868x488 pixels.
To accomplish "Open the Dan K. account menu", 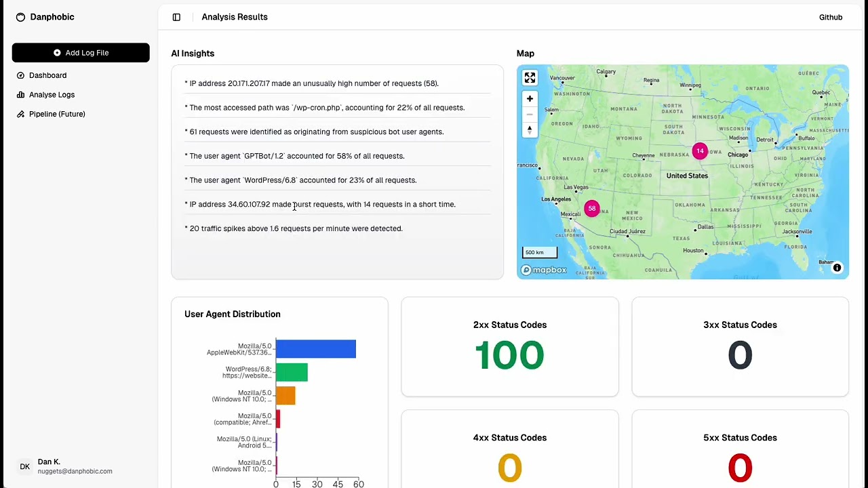I will click(x=81, y=466).
